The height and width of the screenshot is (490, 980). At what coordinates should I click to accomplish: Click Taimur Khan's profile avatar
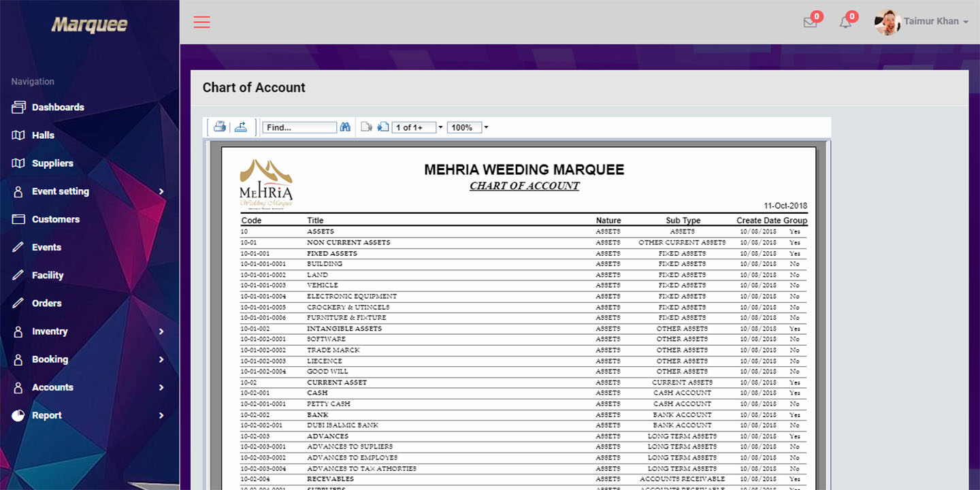point(887,22)
